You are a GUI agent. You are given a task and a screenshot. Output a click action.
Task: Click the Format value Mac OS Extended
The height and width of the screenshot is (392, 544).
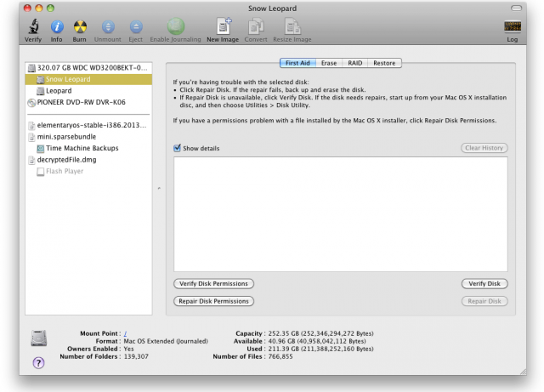(x=166, y=341)
